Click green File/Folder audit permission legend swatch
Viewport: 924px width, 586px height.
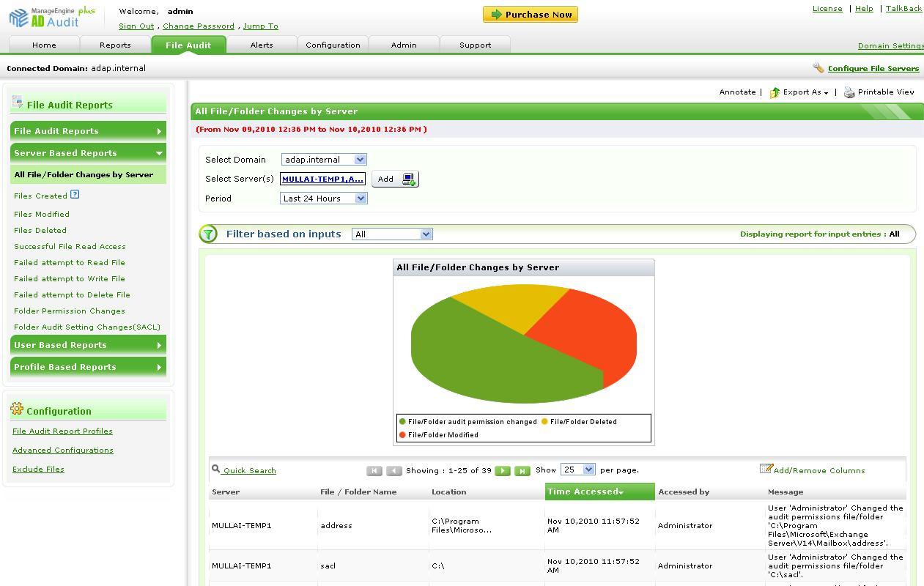tap(402, 422)
